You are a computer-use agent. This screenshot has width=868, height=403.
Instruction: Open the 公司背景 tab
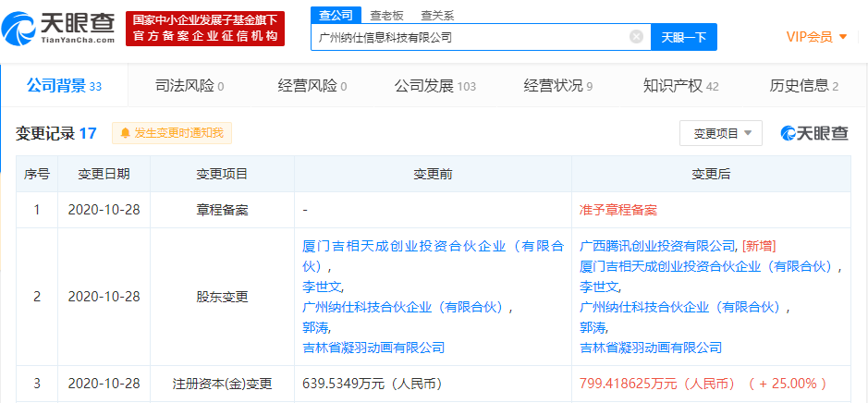pos(64,86)
